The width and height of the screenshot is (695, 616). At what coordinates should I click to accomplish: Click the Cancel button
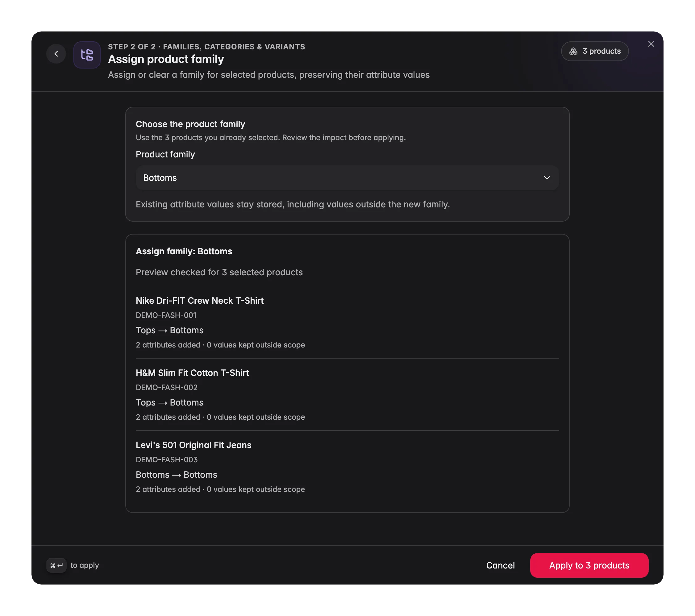click(500, 565)
